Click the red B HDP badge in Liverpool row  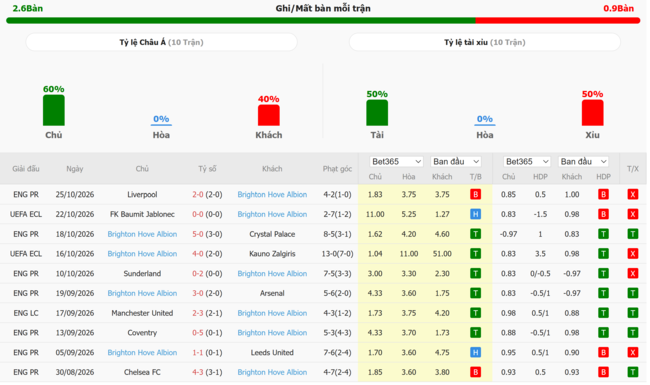coord(603,194)
